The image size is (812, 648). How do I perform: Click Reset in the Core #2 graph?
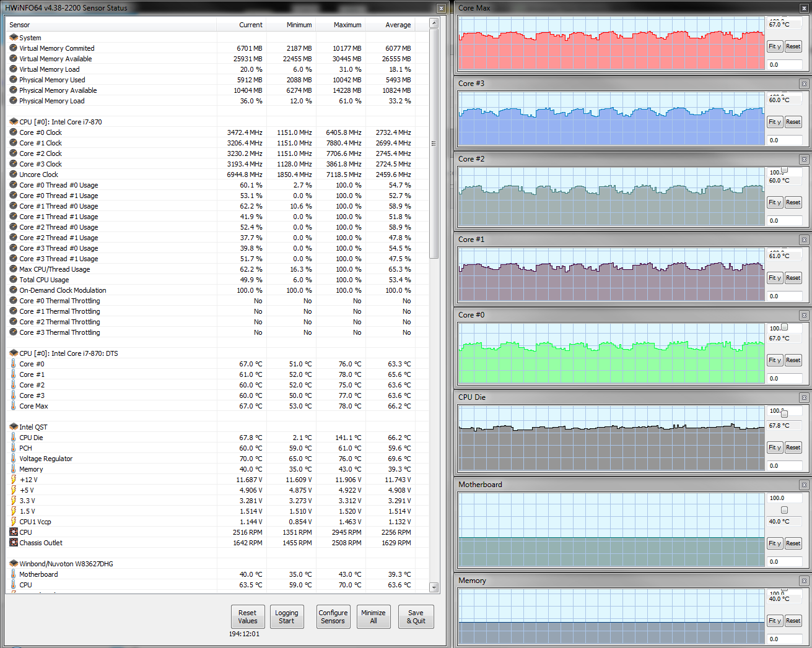coord(793,202)
